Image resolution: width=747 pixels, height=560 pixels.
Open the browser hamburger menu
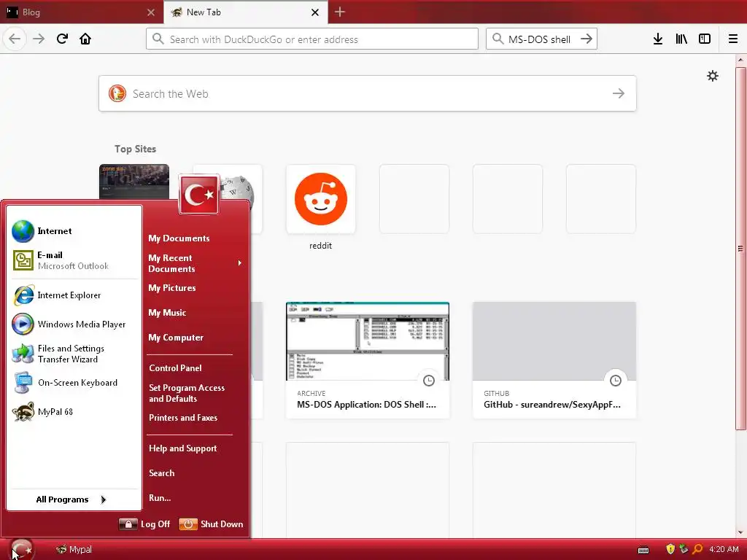coord(733,39)
